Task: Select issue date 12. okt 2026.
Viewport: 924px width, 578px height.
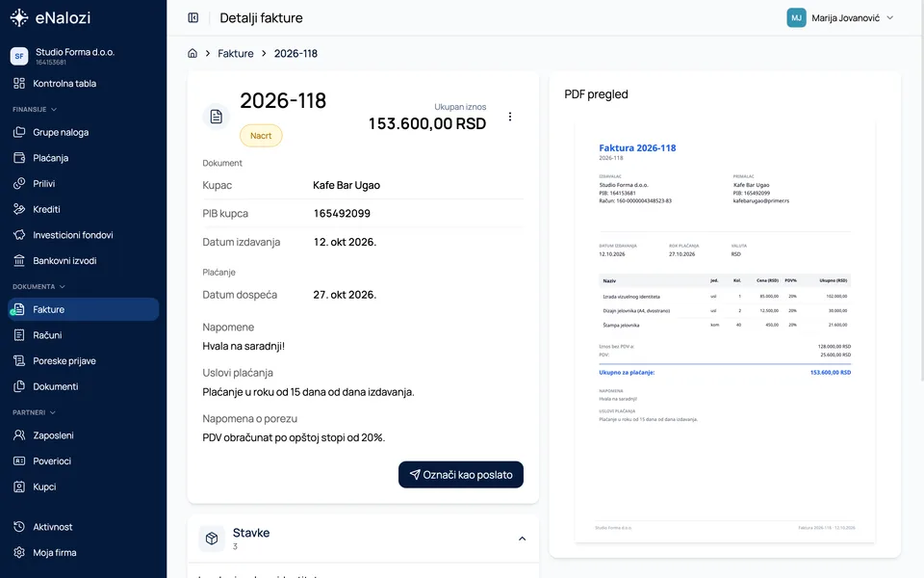Action: click(345, 242)
